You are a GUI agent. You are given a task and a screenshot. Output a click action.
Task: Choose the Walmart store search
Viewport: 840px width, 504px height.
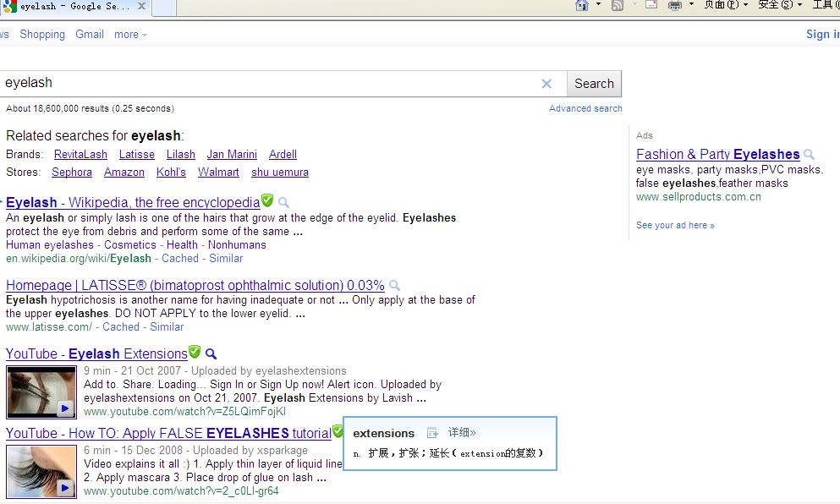[218, 172]
